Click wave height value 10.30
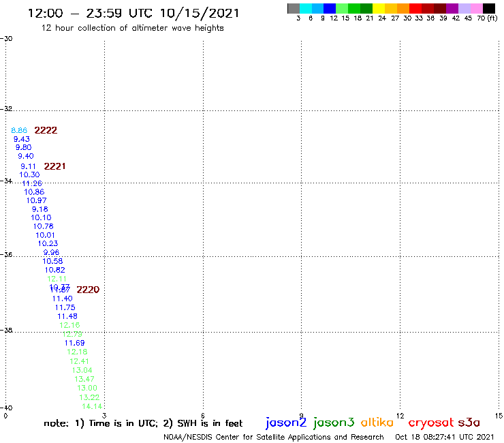Viewport: 504px width, 443px height. 29,174
